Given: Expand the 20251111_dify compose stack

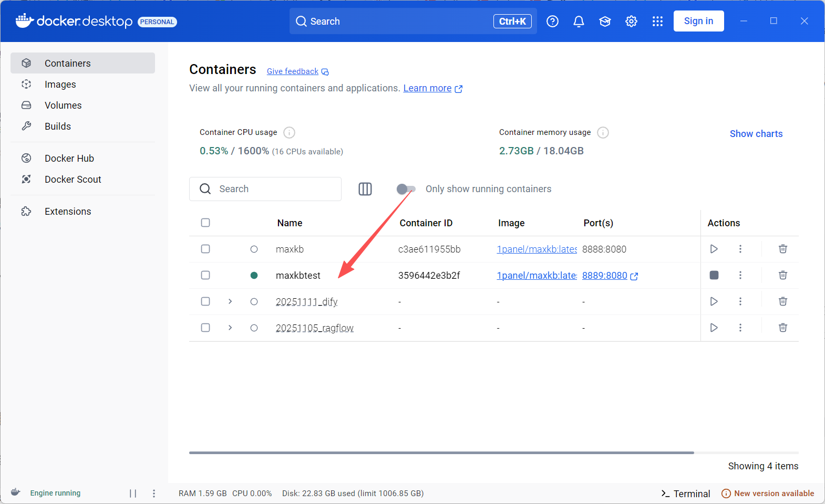Looking at the screenshot, I should point(230,301).
